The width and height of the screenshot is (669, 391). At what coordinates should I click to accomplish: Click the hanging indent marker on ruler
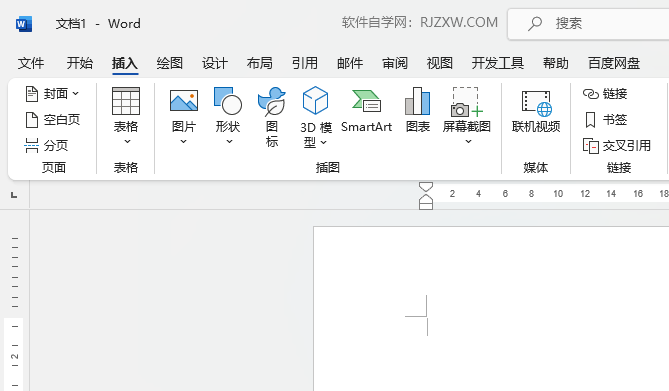tap(426, 199)
